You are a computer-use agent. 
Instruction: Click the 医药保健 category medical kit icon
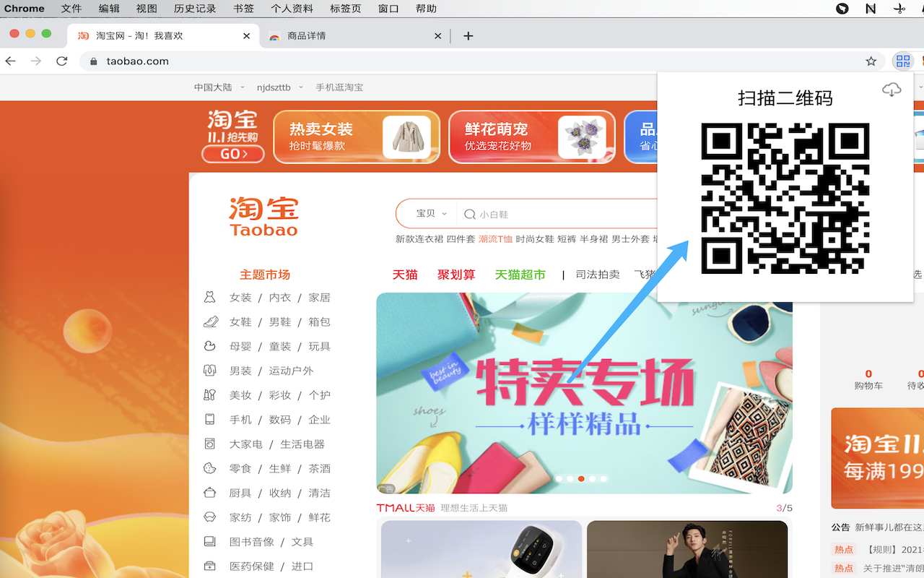pyautogui.click(x=210, y=566)
